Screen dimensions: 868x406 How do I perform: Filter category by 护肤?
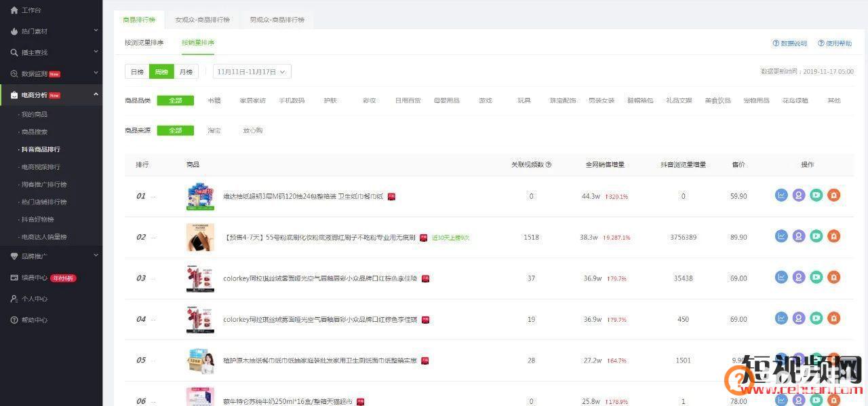(330, 100)
